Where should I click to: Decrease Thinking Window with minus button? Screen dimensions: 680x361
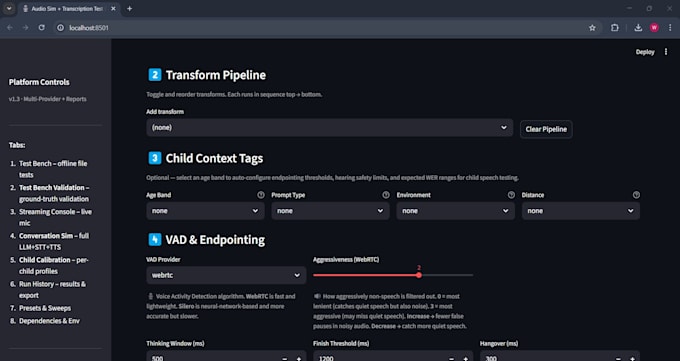284,358
